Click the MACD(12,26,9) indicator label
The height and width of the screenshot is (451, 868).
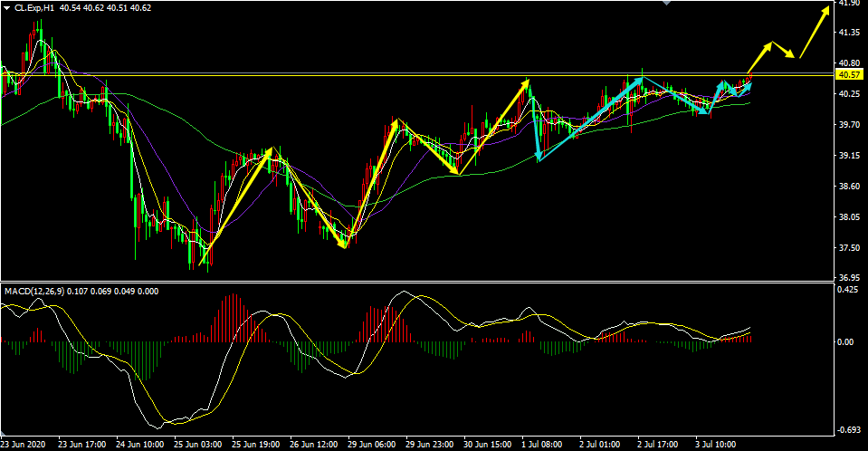[x=34, y=292]
